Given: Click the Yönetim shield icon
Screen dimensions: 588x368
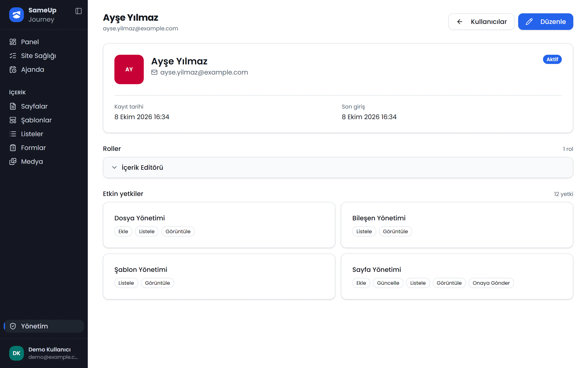Looking at the screenshot, I should (x=13, y=326).
